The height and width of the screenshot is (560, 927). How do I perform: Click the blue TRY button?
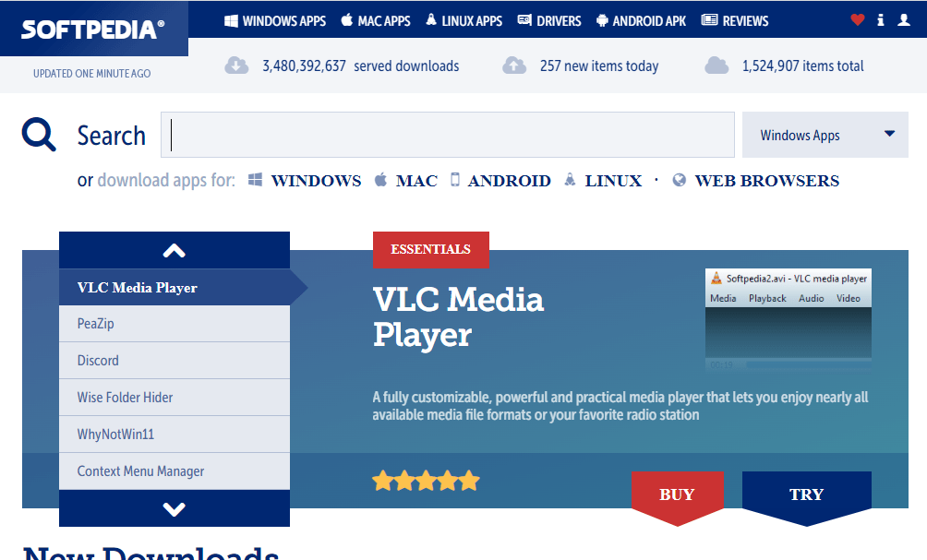[806, 494]
